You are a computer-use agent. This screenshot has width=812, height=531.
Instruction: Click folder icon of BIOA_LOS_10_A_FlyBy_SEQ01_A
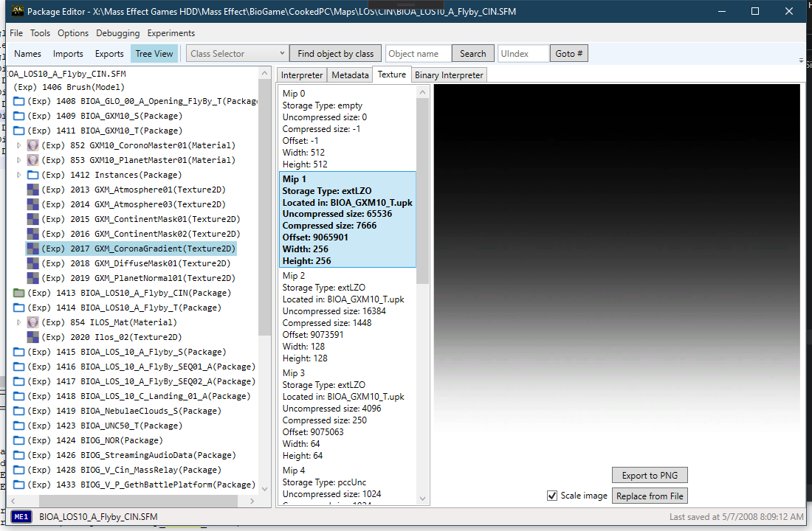point(18,367)
